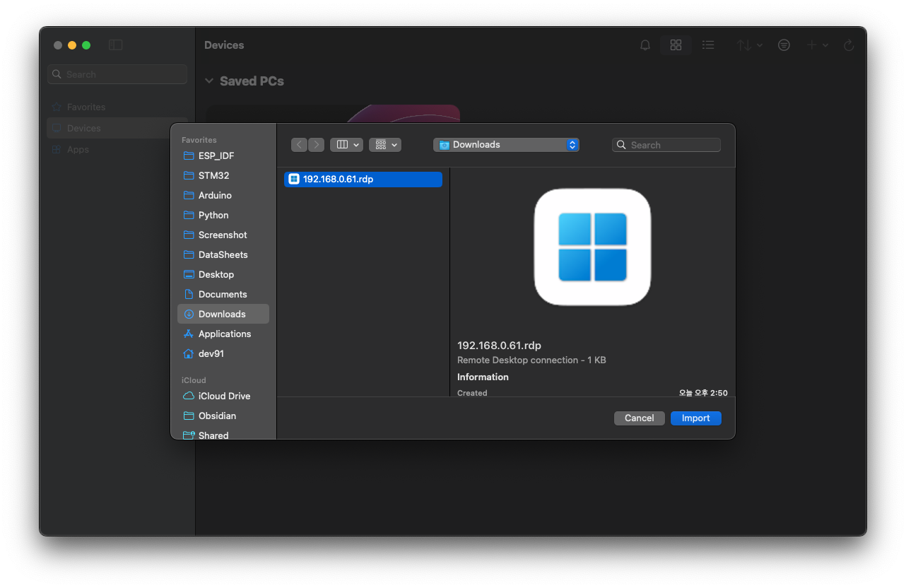Viewport: 906px width, 588px height.
Task: Open filter options in Devices toolbar
Action: [784, 45]
